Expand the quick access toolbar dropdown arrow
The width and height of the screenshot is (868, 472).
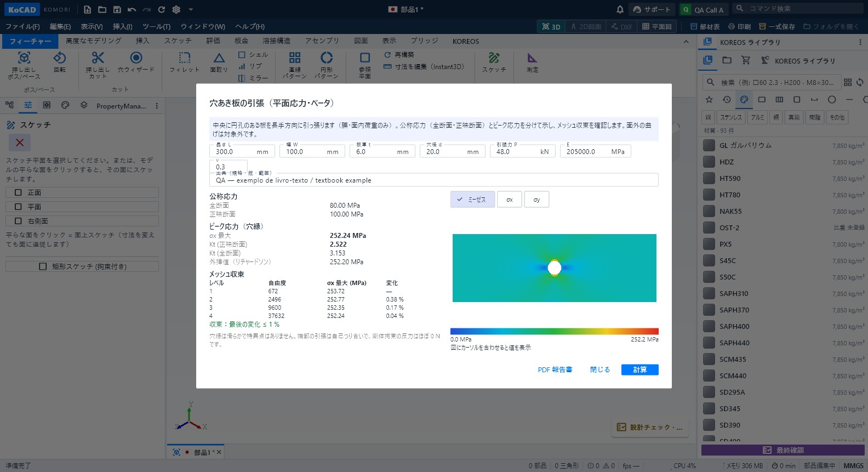[x=191, y=9]
